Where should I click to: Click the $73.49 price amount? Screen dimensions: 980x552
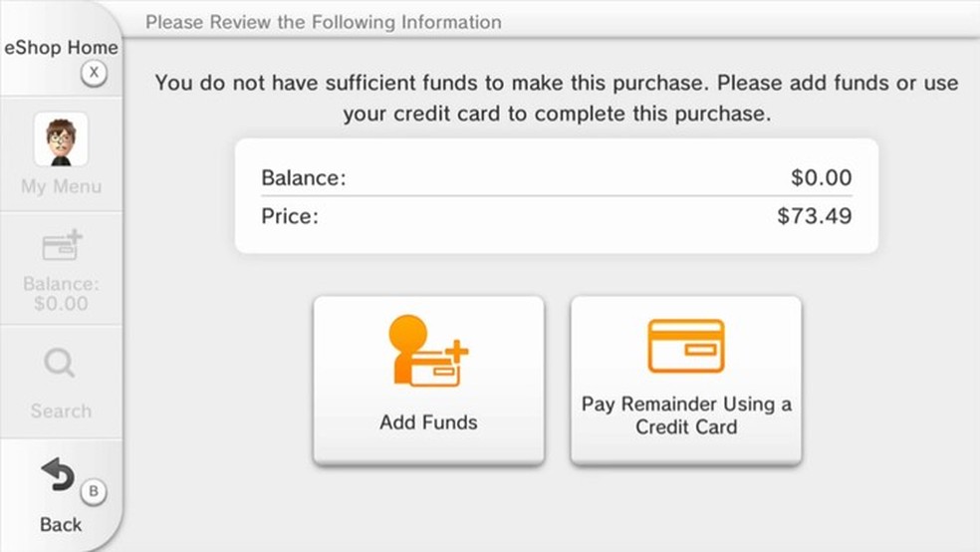(x=814, y=215)
